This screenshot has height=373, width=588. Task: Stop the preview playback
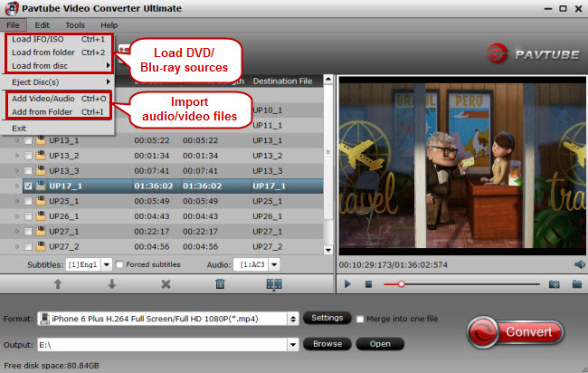pyautogui.click(x=368, y=284)
